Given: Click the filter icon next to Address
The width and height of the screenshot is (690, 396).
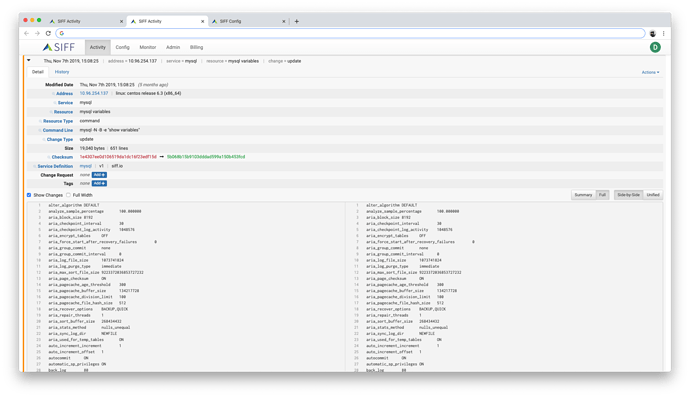Looking at the screenshot, I should point(53,94).
